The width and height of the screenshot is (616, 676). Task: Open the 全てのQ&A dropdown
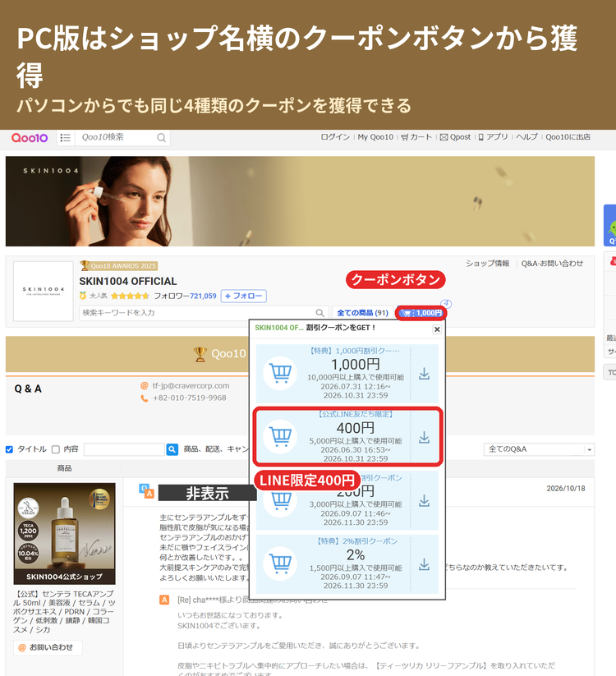point(539,449)
